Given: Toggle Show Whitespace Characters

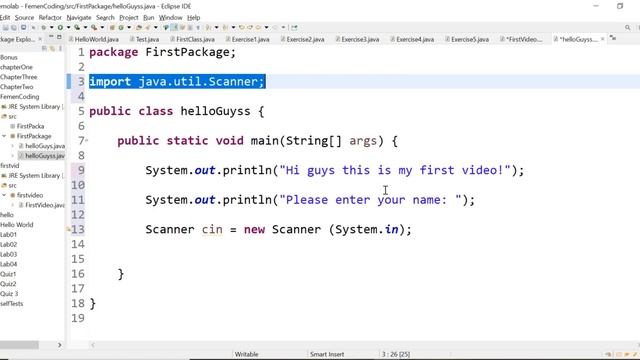Looking at the screenshot, I should (x=198, y=27).
